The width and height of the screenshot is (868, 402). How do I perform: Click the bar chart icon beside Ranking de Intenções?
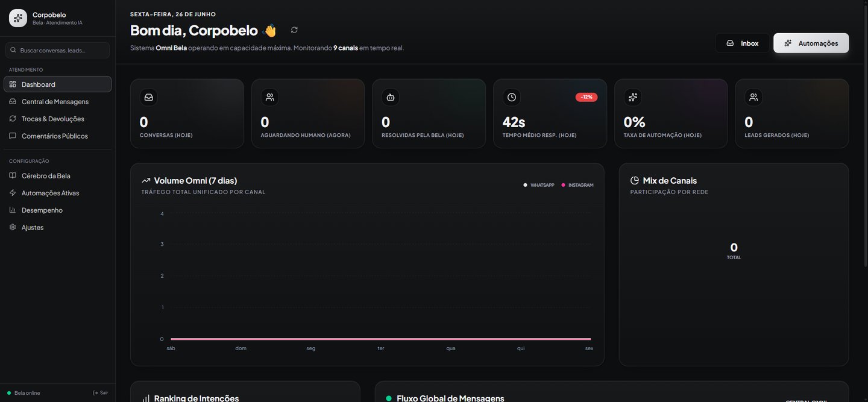(146, 398)
